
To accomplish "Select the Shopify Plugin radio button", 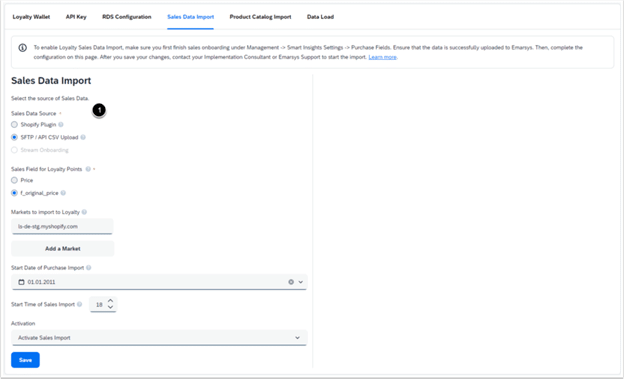I will tap(14, 125).
